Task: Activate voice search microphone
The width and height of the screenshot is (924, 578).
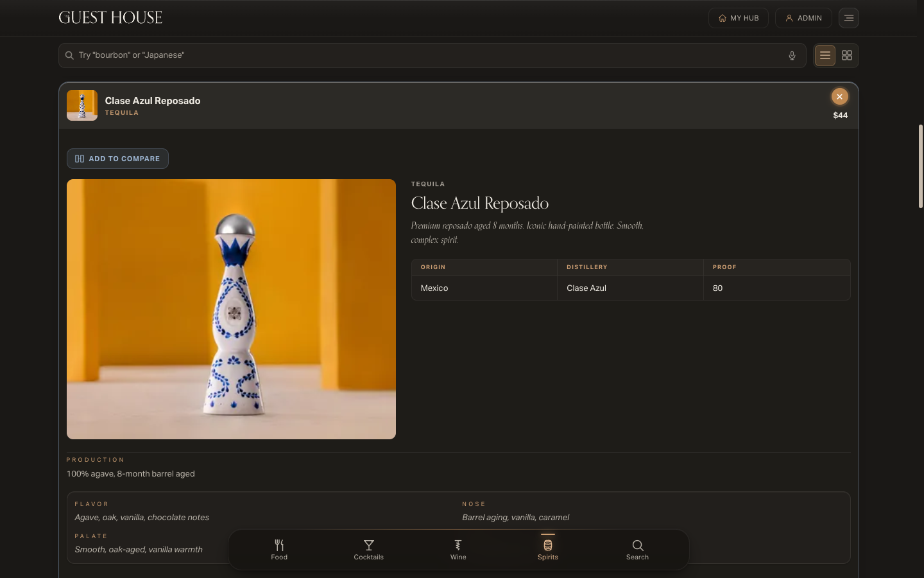Action: (x=792, y=55)
